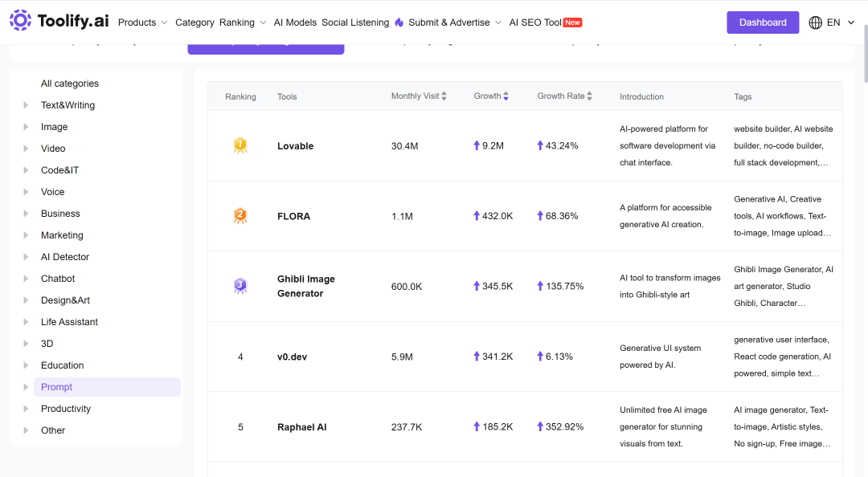The width and height of the screenshot is (868, 477).
Task: Sort by Monthly Visit arrows
Action: (x=444, y=96)
